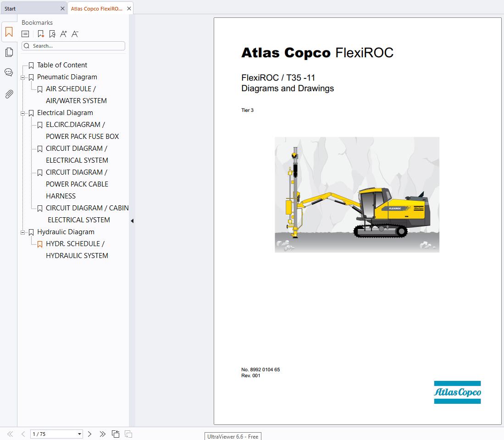Open the bookmark options list icon
The image size is (504, 440).
25,34
